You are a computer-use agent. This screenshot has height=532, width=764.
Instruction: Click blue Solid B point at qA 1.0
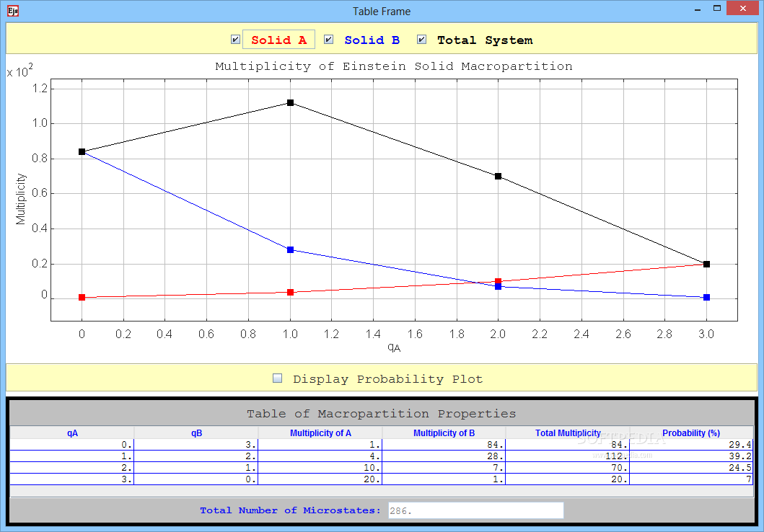pos(291,249)
